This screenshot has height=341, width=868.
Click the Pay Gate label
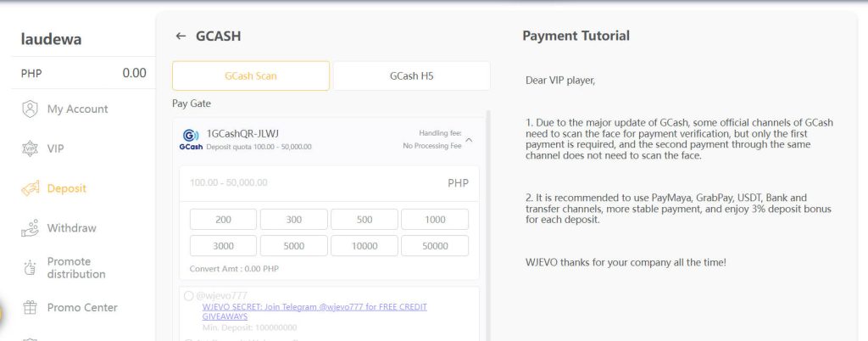click(192, 103)
